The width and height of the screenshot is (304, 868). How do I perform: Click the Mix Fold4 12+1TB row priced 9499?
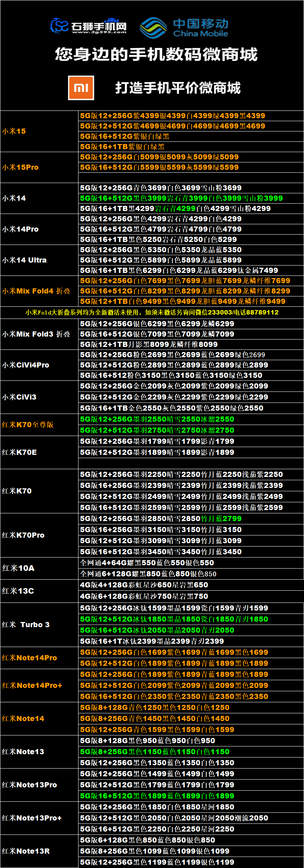191,301
